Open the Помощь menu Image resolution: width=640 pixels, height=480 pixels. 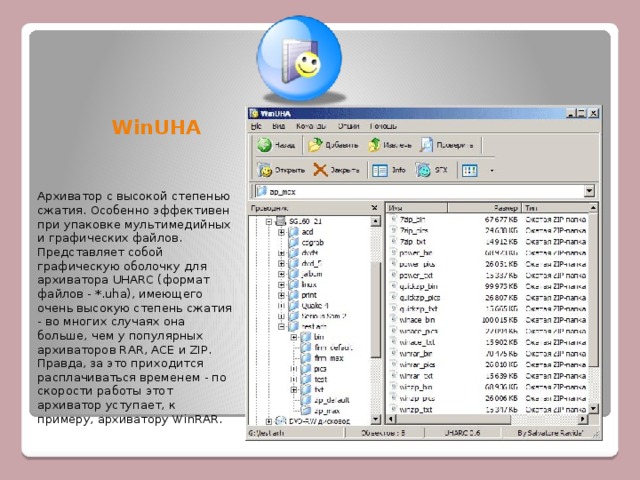click(x=383, y=126)
